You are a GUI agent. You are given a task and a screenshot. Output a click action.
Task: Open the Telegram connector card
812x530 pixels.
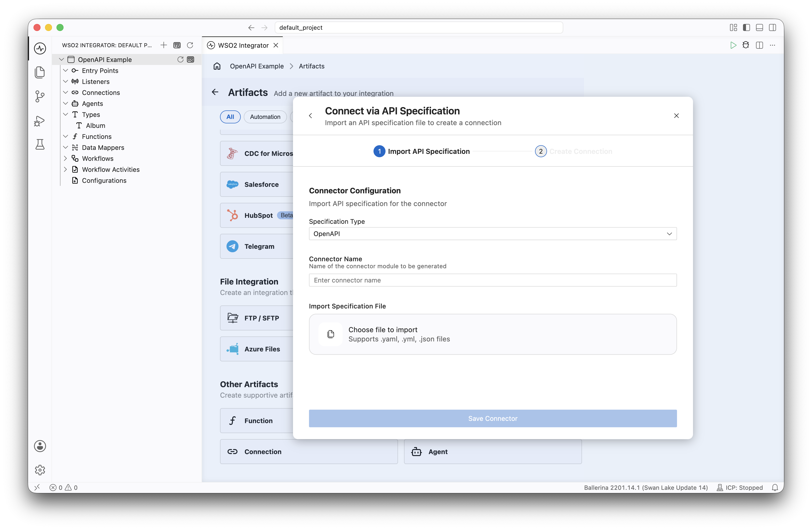256,247
